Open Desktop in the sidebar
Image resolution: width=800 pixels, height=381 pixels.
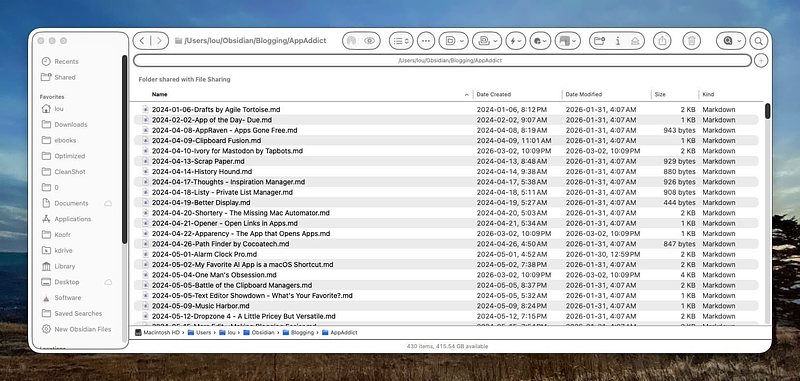[66, 282]
